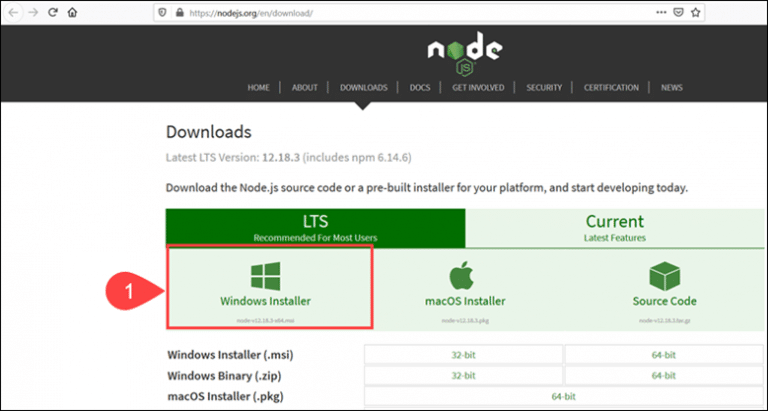The image size is (768, 411).
Task: Click the Source Code cube icon
Action: click(x=665, y=276)
